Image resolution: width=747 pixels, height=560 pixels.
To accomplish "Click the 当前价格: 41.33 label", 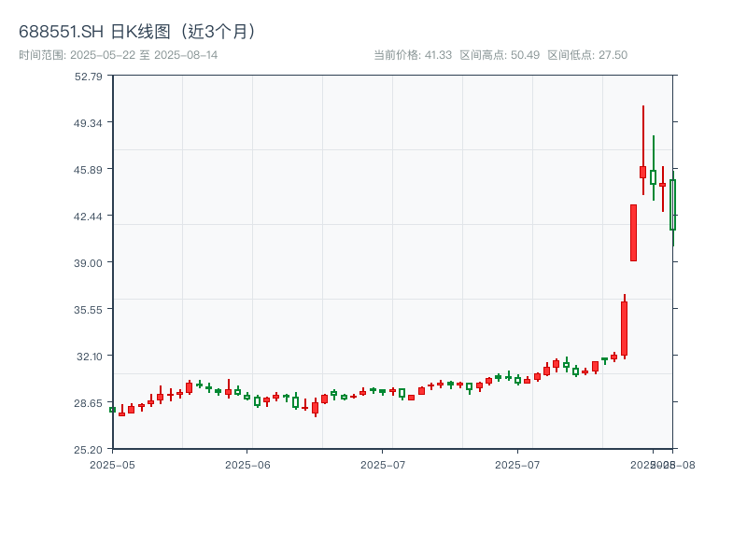I will (413, 55).
